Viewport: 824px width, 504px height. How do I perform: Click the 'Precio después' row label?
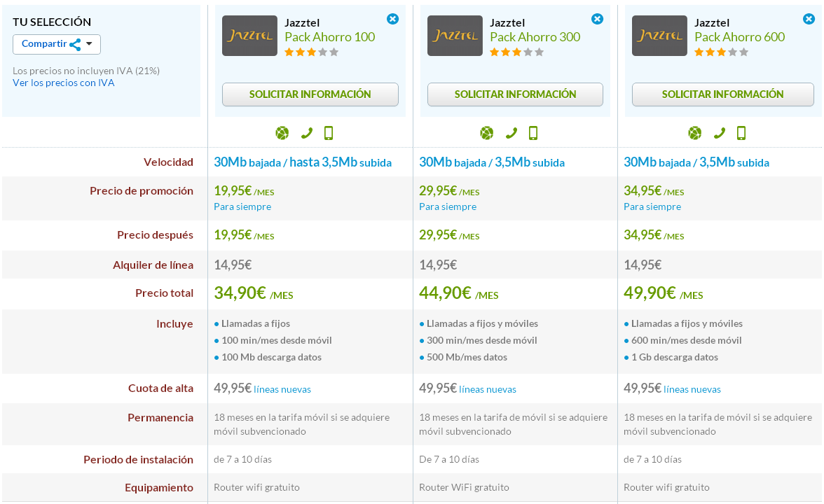155,235
